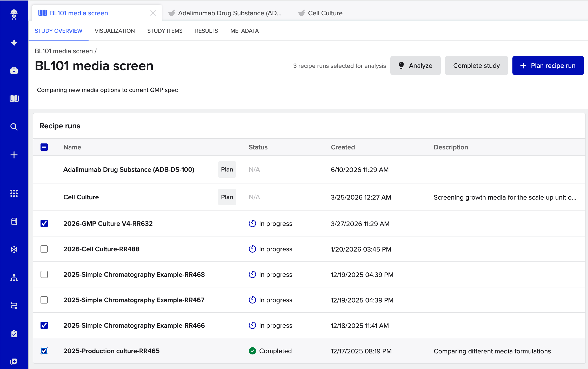Screen dimensions: 588x369
Task: Click Plan button for Adalimumab Drug Substance row
Action: pyautogui.click(x=227, y=169)
